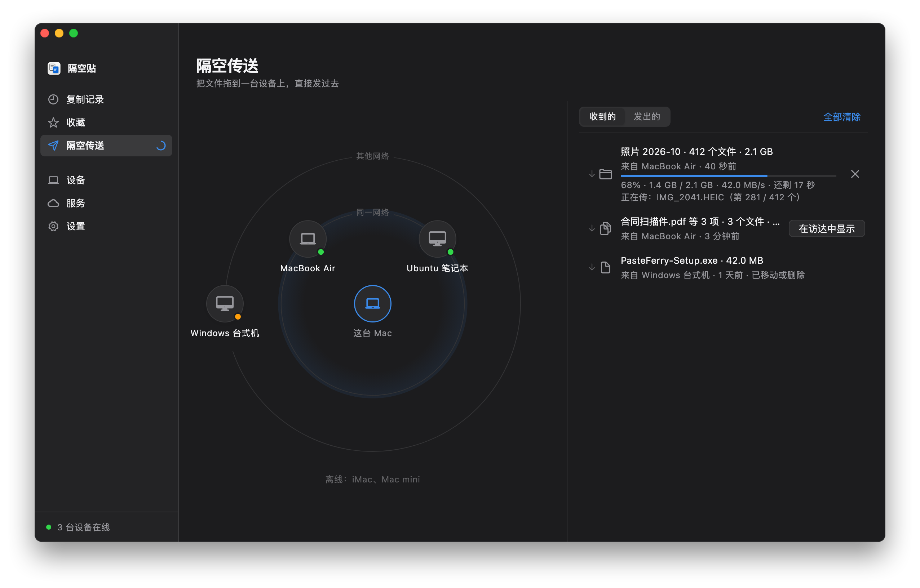Viewport: 920px width, 588px height.
Task: Click 离线：iMac、Mac mini text
Action: click(x=372, y=480)
